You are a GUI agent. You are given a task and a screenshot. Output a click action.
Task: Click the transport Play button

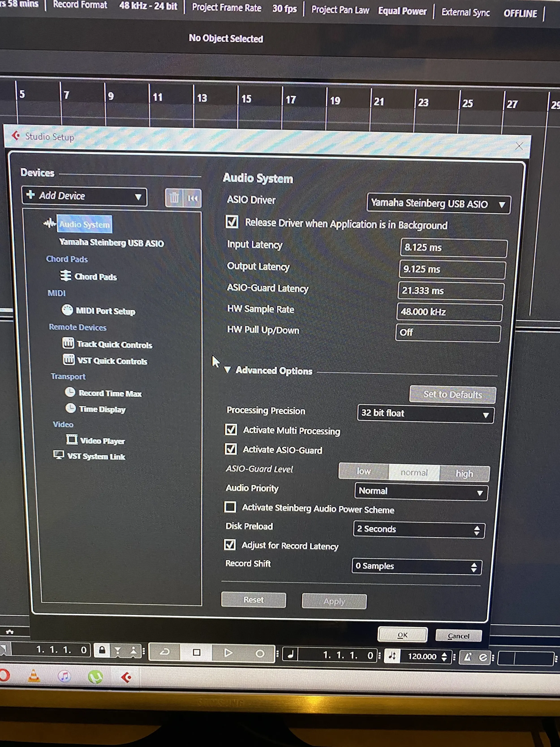pyautogui.click(x=228, y=653)
